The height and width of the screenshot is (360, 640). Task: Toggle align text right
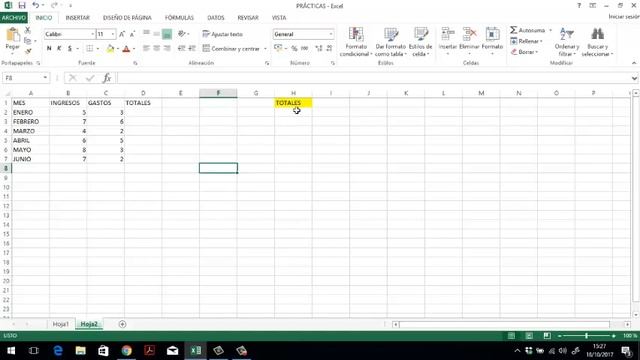[167, 49]
